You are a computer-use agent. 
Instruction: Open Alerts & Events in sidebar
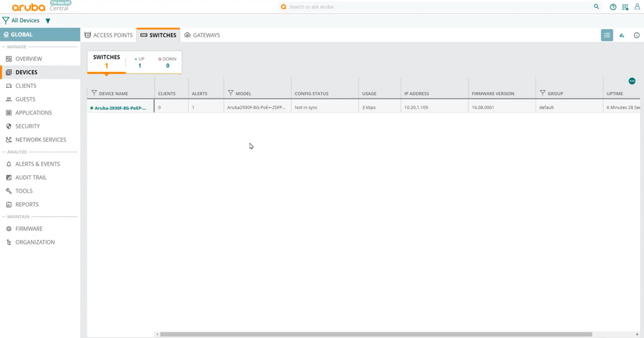point(40,164)
